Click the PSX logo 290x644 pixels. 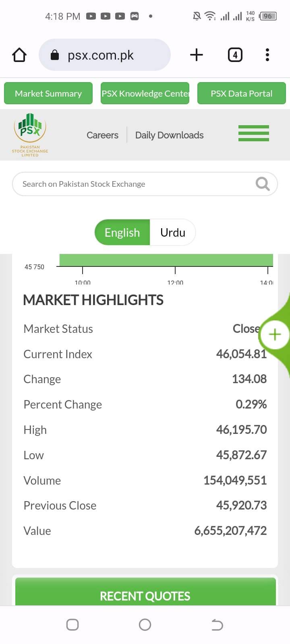30,135
